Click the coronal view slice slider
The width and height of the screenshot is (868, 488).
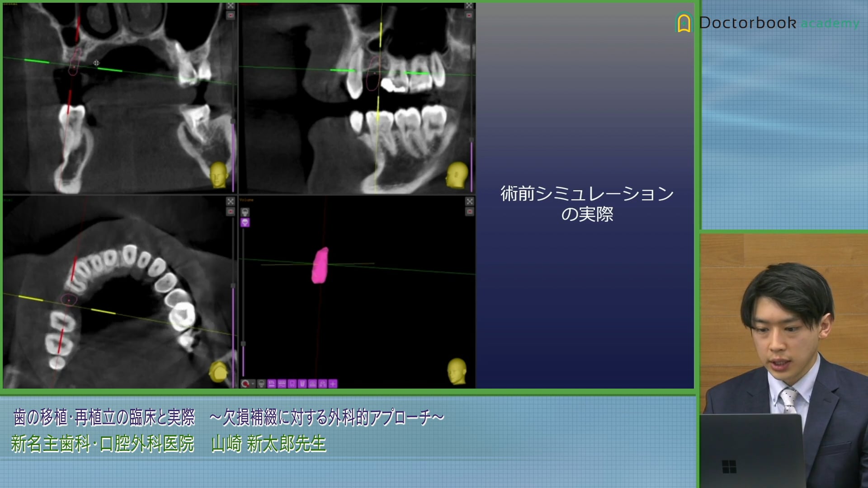(233, 121)
